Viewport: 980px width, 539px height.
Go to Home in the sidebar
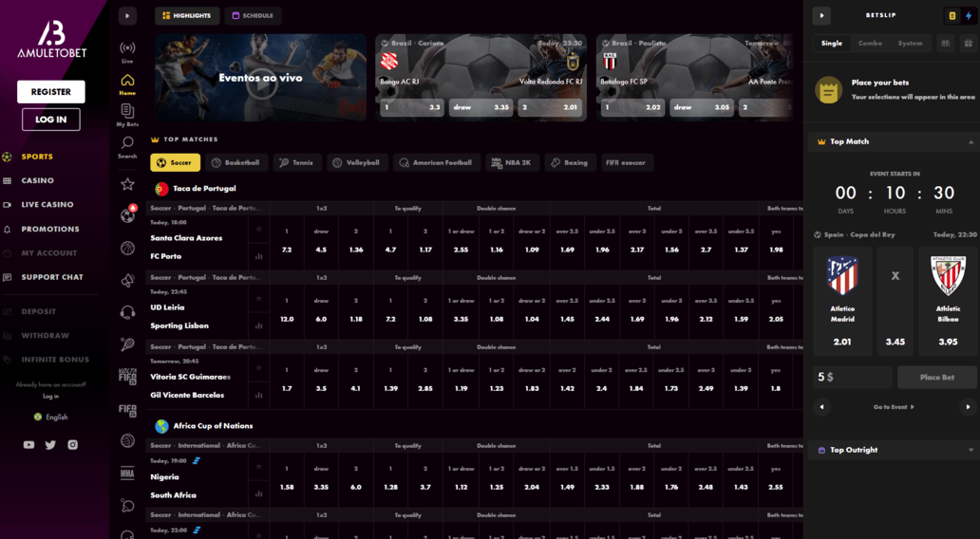click(127, 84)
